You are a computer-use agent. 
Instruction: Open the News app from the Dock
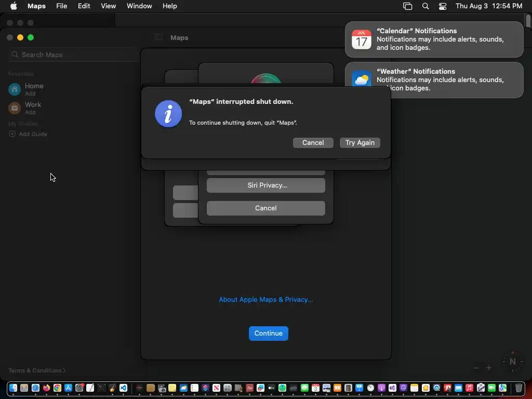216,388
